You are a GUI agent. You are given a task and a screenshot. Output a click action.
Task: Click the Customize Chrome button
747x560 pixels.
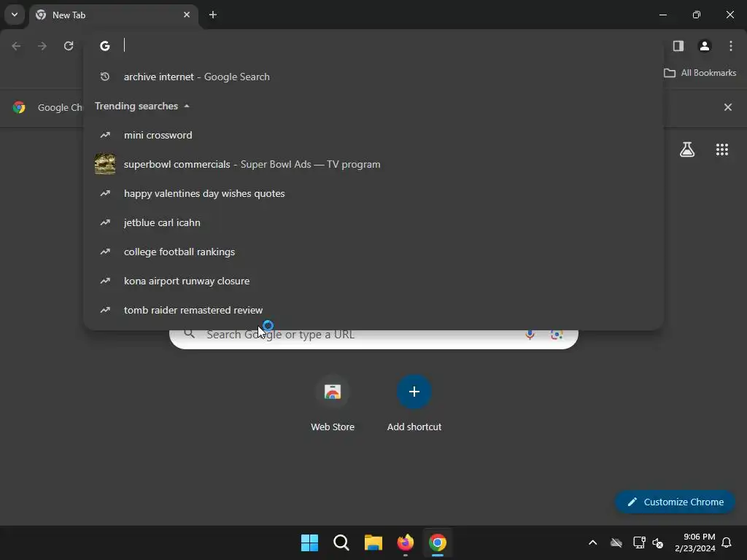tap(675, 502)
